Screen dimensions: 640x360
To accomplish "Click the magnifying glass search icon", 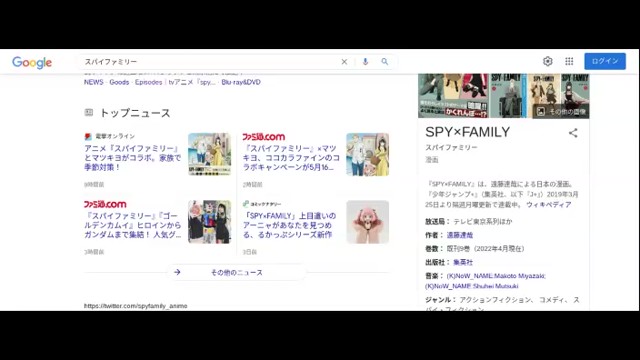I will click(x=384, y=62).
